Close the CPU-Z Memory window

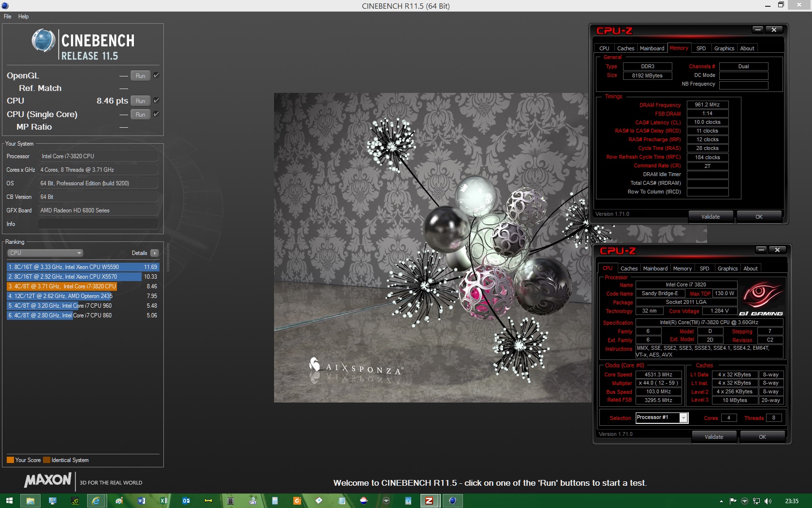(x=774, y=30)
